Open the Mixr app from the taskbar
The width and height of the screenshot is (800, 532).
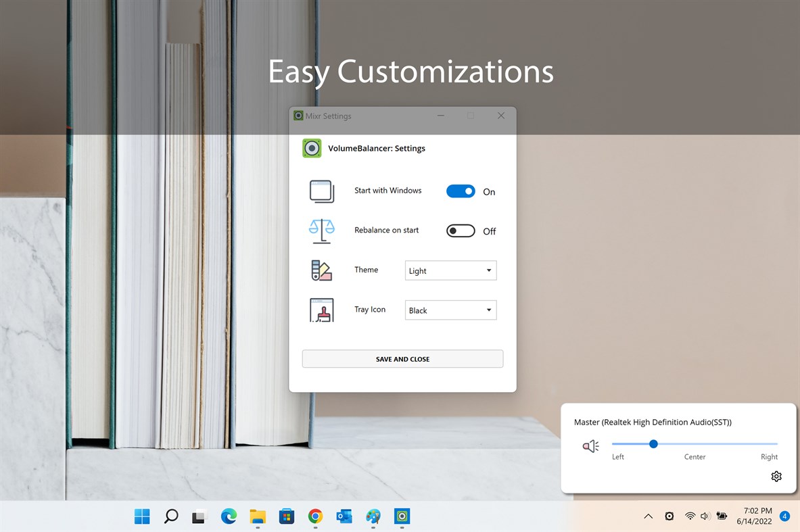[x=402, y=516]
